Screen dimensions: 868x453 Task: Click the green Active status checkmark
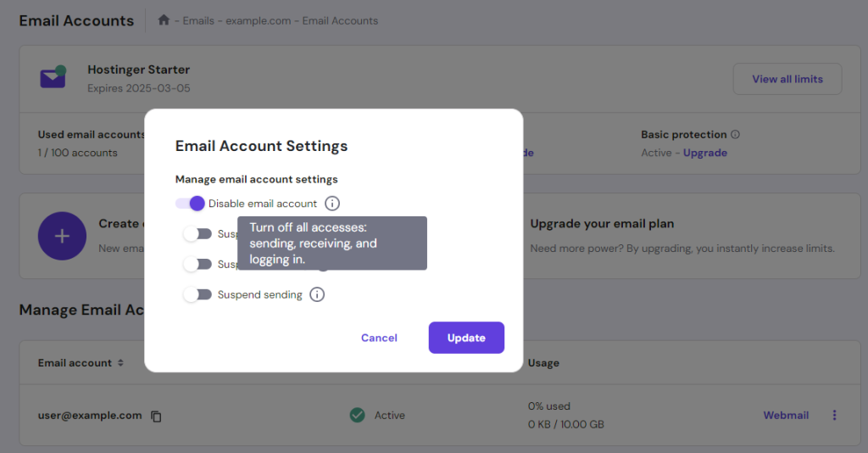click(357, 416)
